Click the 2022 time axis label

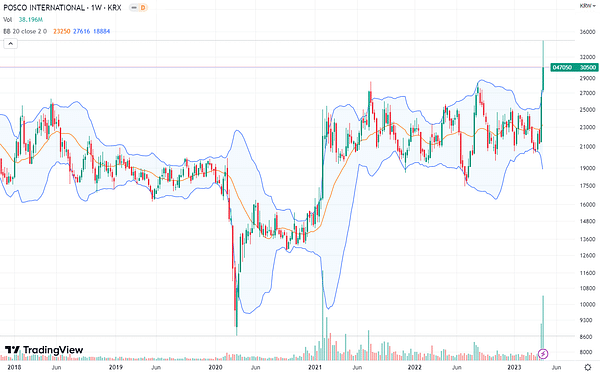click(x=415, y=367)
